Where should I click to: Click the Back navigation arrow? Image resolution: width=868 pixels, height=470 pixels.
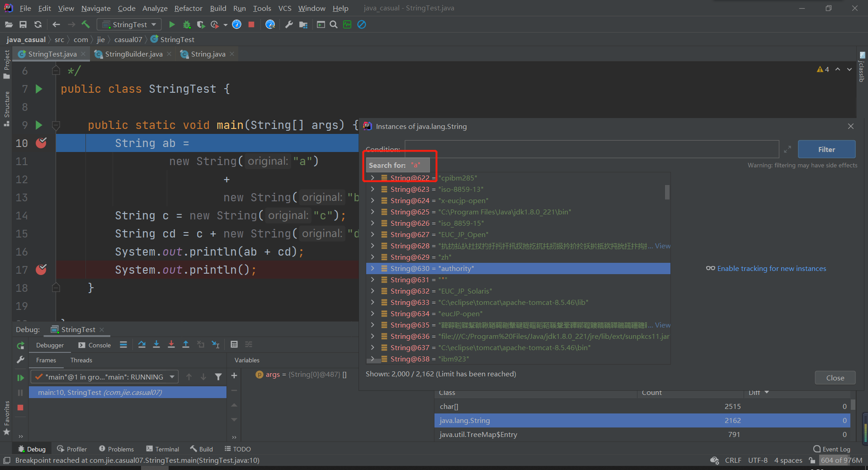click(x=56, y=24)
